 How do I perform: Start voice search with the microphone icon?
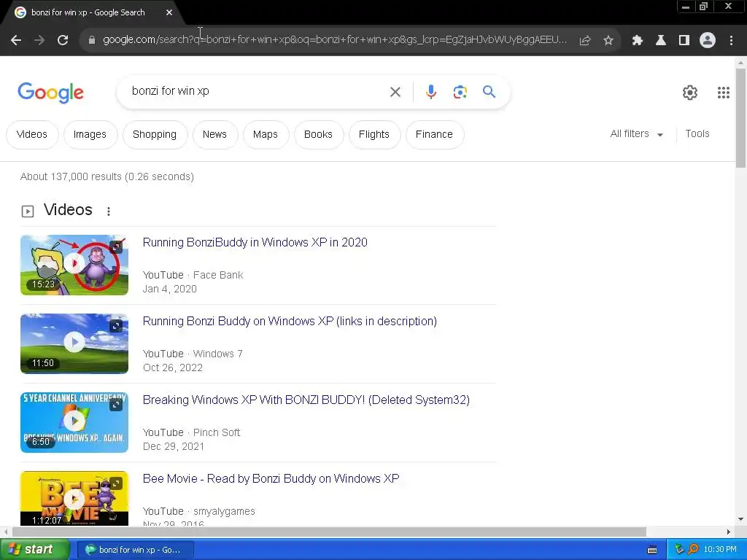(431, 91)
